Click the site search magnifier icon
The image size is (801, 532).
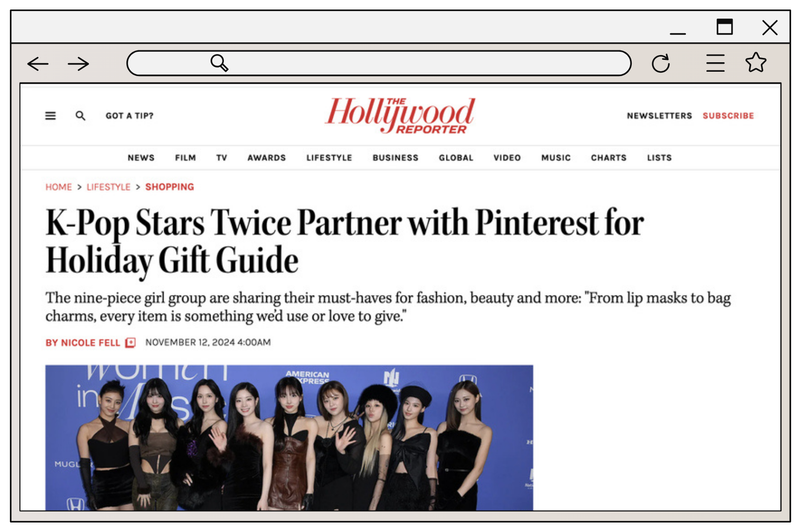(x=81, y=115)
